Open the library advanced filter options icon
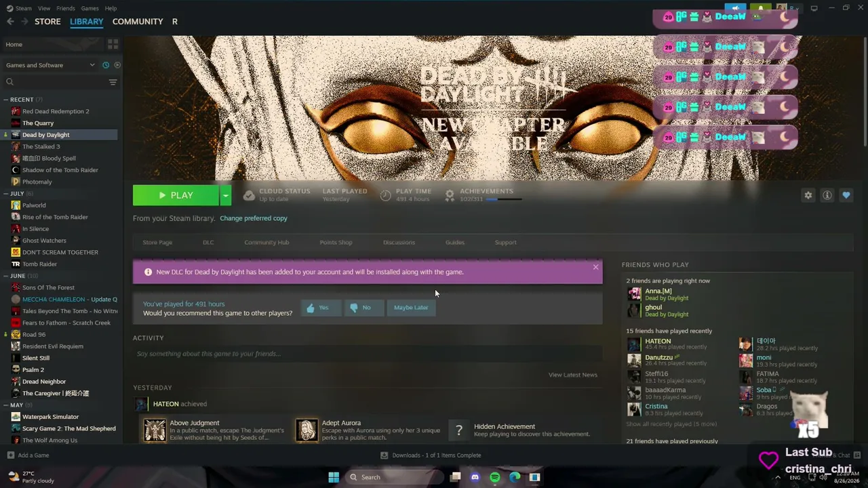The width and height of the screenshot is (868, 488). tap(113, 82)
